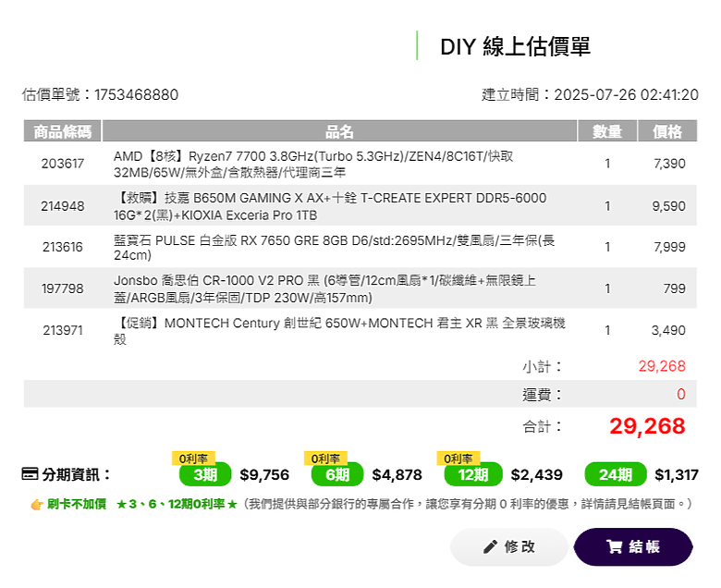Viewport: 721px width, 588px height.
Task: Click the price 7,390
Action: pyautogui.click(x=669, y=164)
